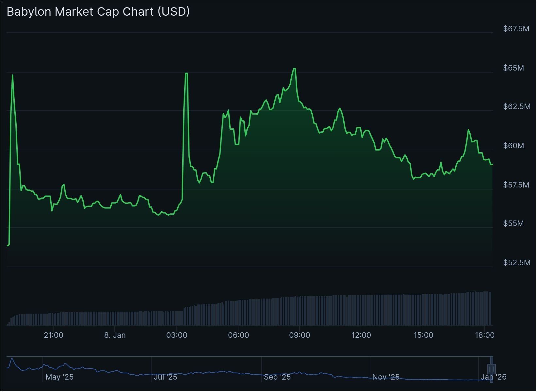Click the 8. Jan date axis label
This screenshot has width=537, height=392.
115,335
